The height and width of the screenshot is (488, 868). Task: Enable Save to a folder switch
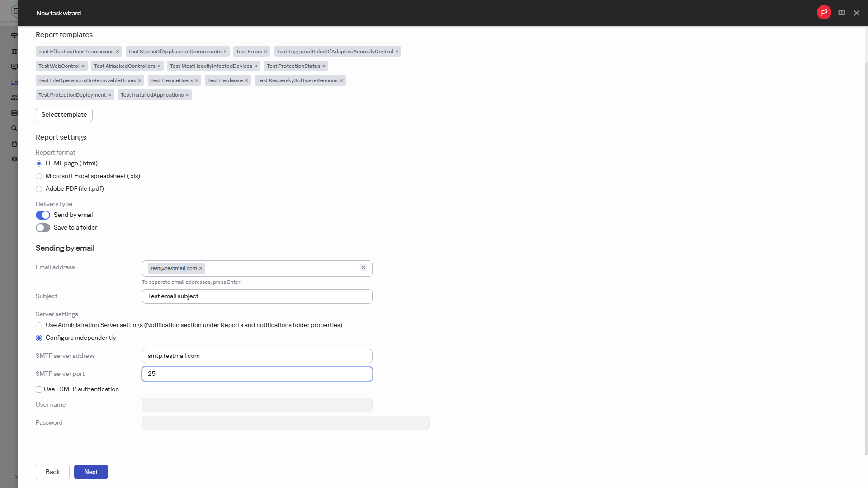(x=43, y=228)
